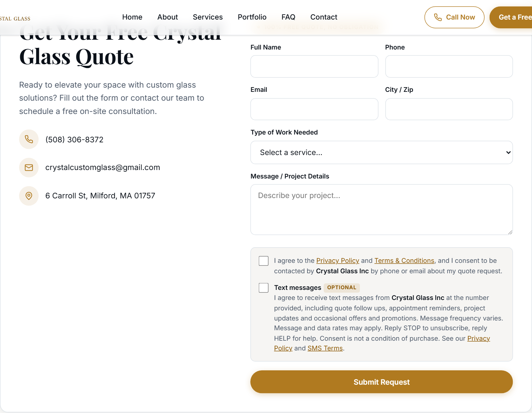Viewport: 532px width, 413px height.
Task: Click the phone icon in Call Now button
Action: 438,17
